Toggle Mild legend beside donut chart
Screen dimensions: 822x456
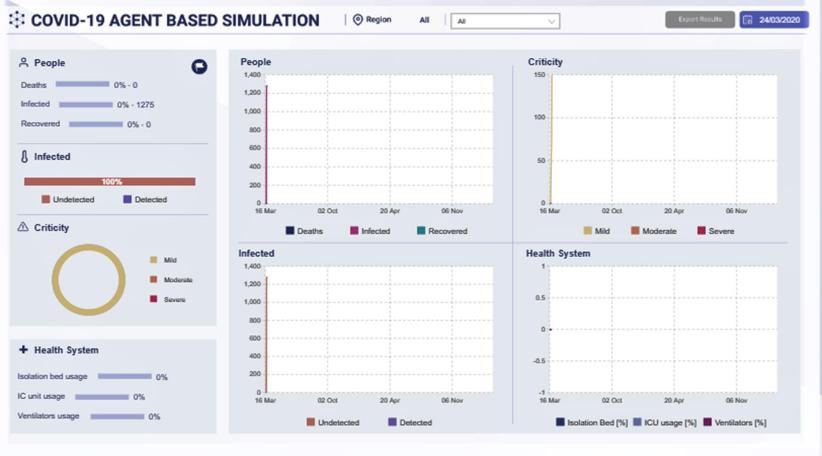tap(164, 260)
